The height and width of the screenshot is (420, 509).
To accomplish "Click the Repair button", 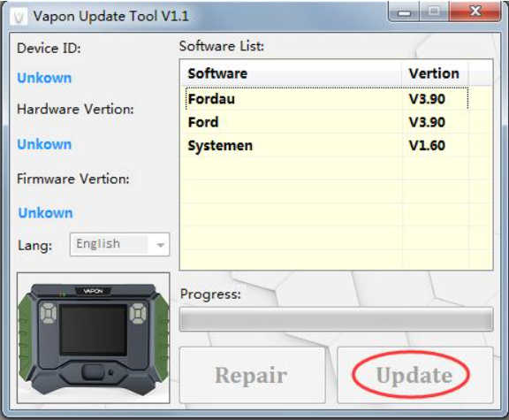I will point(252,375).
